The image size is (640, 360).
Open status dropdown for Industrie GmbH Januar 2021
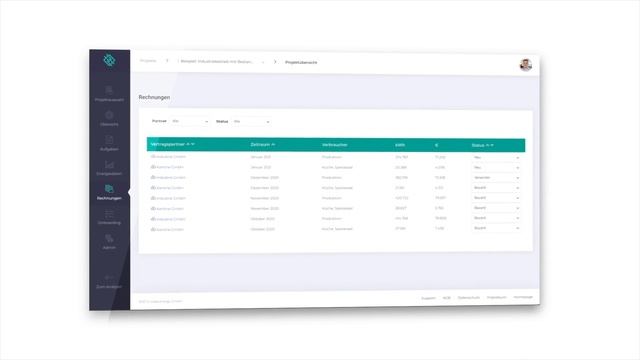496,157
